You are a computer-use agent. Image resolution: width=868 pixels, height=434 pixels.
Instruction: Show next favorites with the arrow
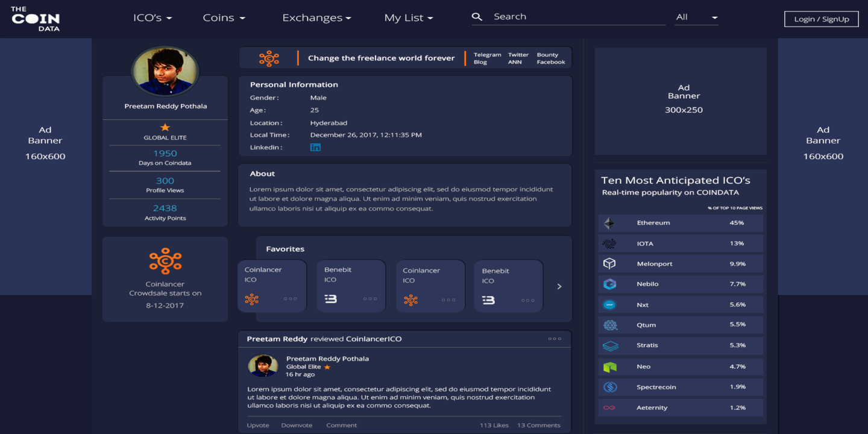(559, 286)
